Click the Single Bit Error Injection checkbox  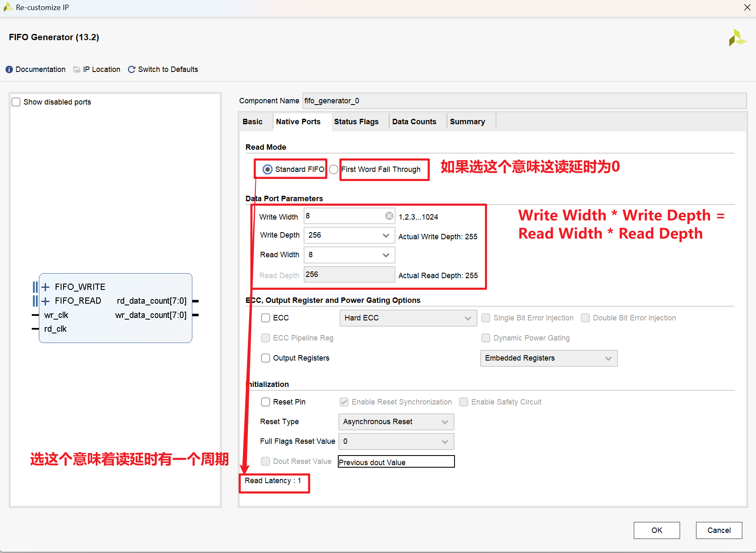click(486, 318)
